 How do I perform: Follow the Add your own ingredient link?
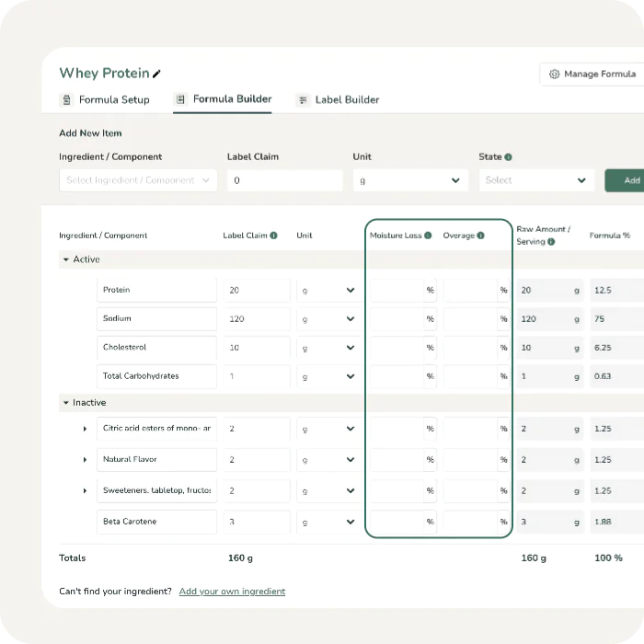(232, 592)
